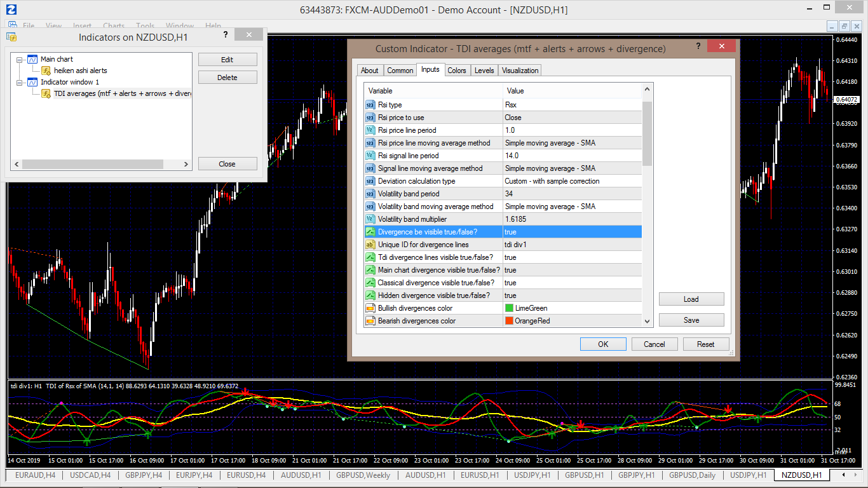Click the inputs list scroll down arrow
This screenshot has width=868, height=488.
pyautogui.click(x=648, y=322)
